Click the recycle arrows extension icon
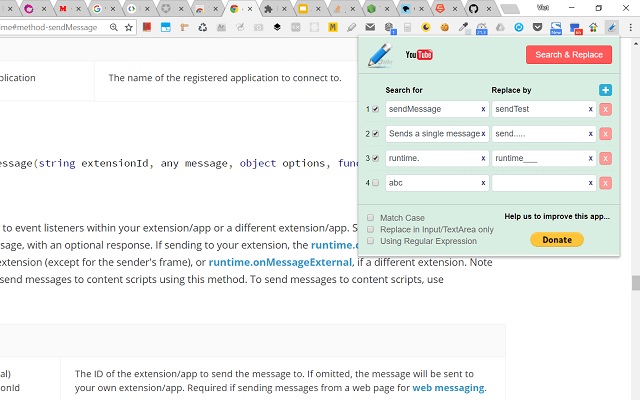This screenshot has width=640, height=400. pyautogui.click(x=203, y=27)
